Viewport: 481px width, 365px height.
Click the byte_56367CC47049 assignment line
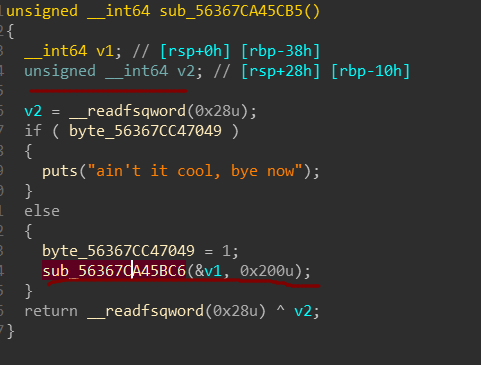point(140,251)
